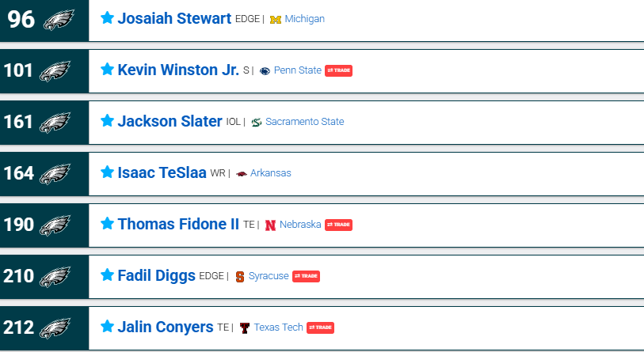Select the Arkansas school link
Screen dimensions: 644x352
(270, 173)
